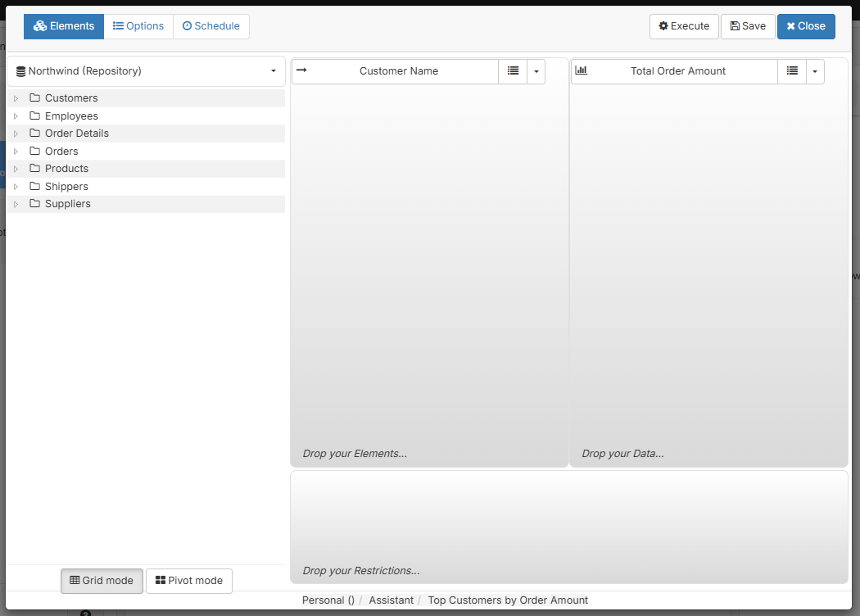
Task: Click the list icon beside Total Order Amount
Action: [792, 71]
